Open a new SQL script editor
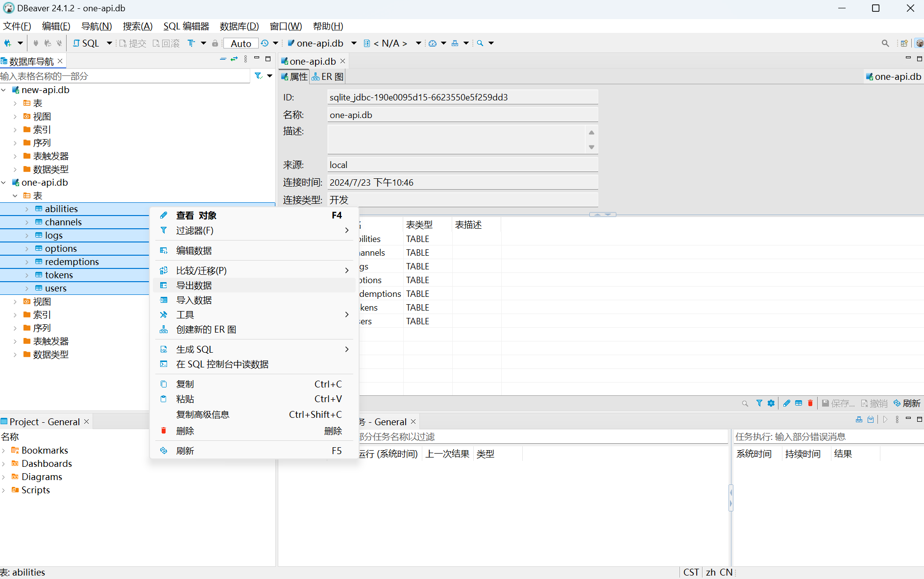Screen dimensions: 924x579 pyautogui.click(x=86, y=43)
